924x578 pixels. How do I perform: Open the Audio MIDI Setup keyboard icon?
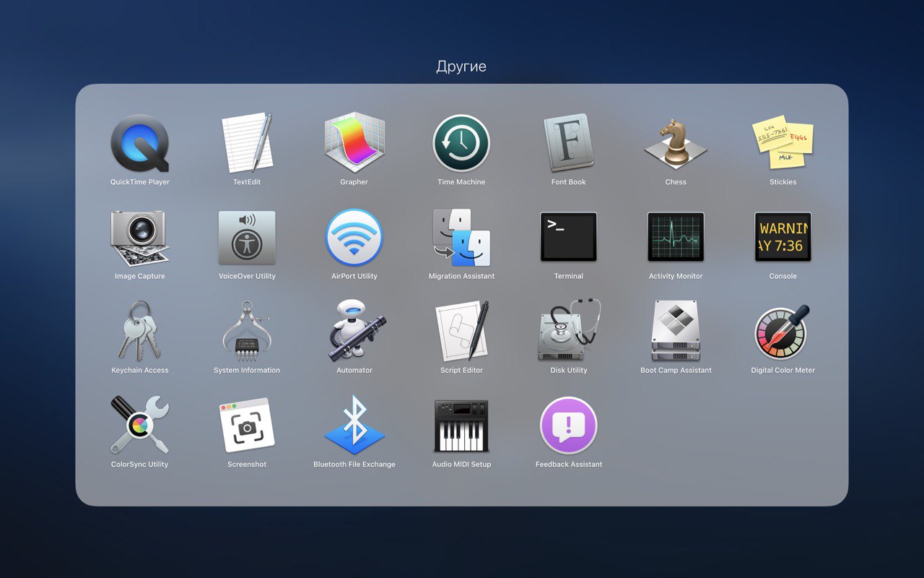tap(461, 426)
